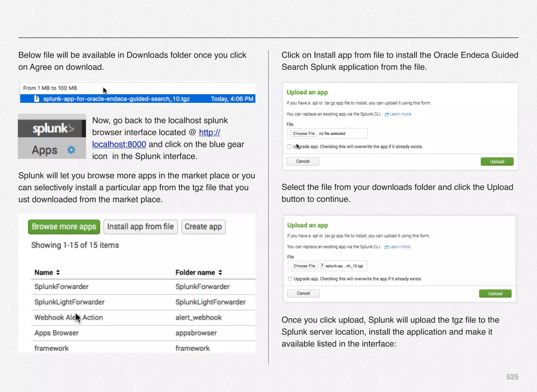
Task: Click the blue gear icon beside Apps
Action: pyautogui.click(x=71, y=150)
